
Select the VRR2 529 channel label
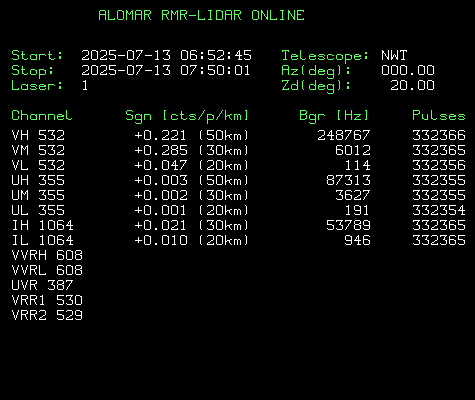click(47, 315)
